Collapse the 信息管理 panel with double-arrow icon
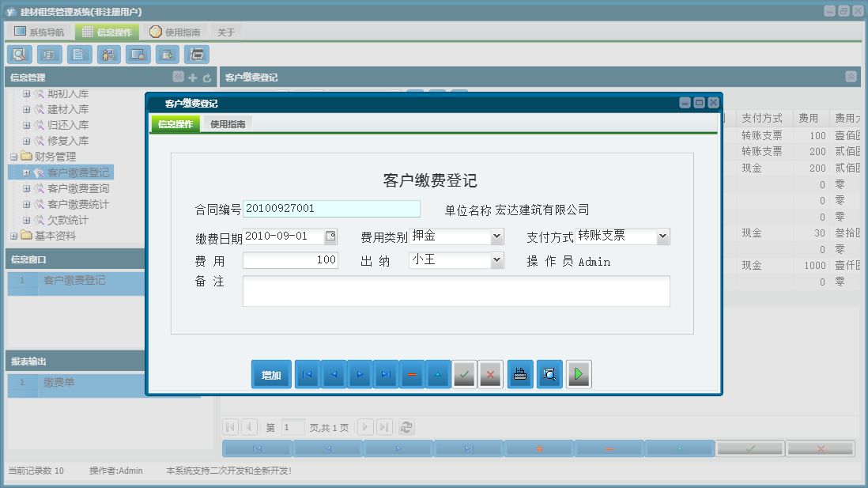The width and height of the screenshot is (868, 488). 178,77
